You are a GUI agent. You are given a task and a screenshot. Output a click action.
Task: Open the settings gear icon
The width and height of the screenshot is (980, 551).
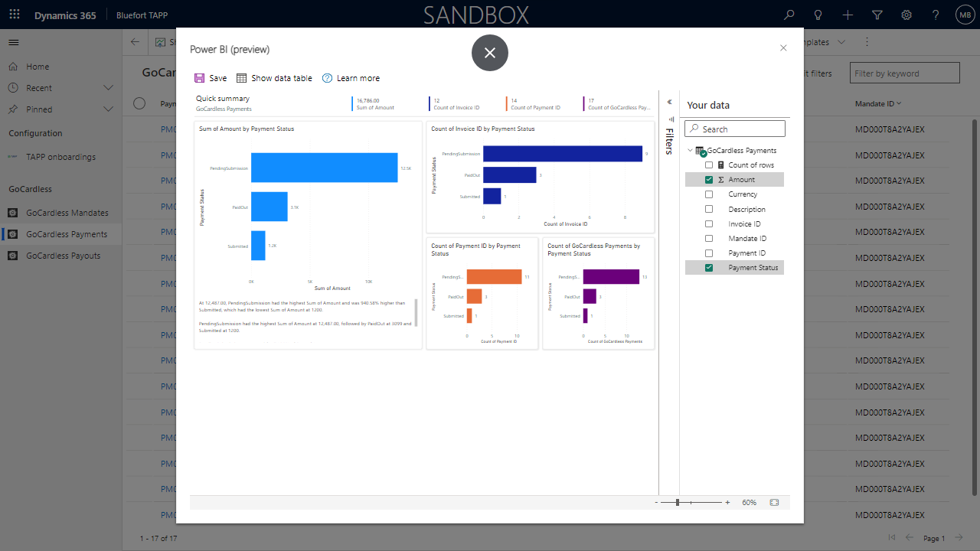(x=906, y=15)
